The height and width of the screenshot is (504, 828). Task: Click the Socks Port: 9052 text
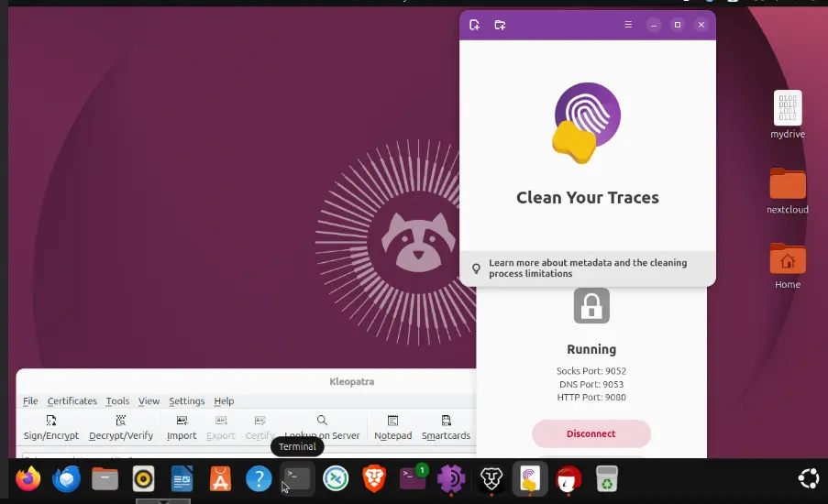click(x=591, y=371)
